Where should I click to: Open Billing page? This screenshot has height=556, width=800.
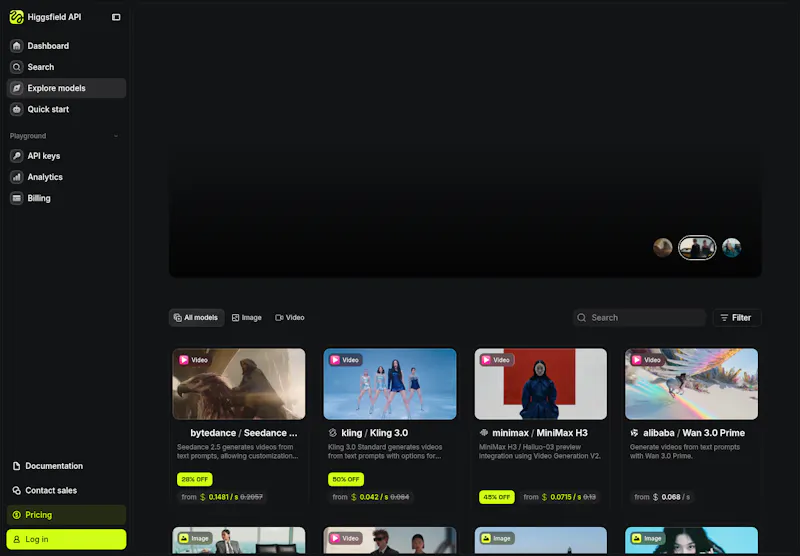[66, 198]
